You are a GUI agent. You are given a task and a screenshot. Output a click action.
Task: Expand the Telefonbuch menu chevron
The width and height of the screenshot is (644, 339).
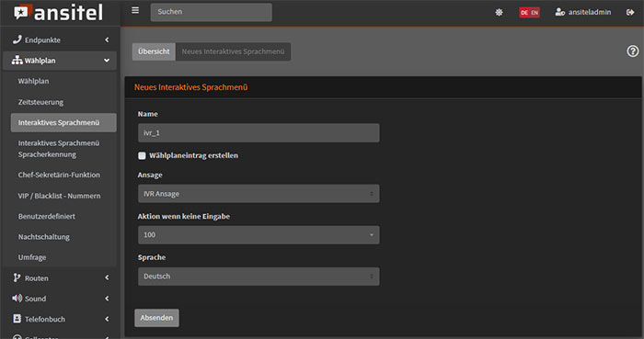(x=107, y=319)
